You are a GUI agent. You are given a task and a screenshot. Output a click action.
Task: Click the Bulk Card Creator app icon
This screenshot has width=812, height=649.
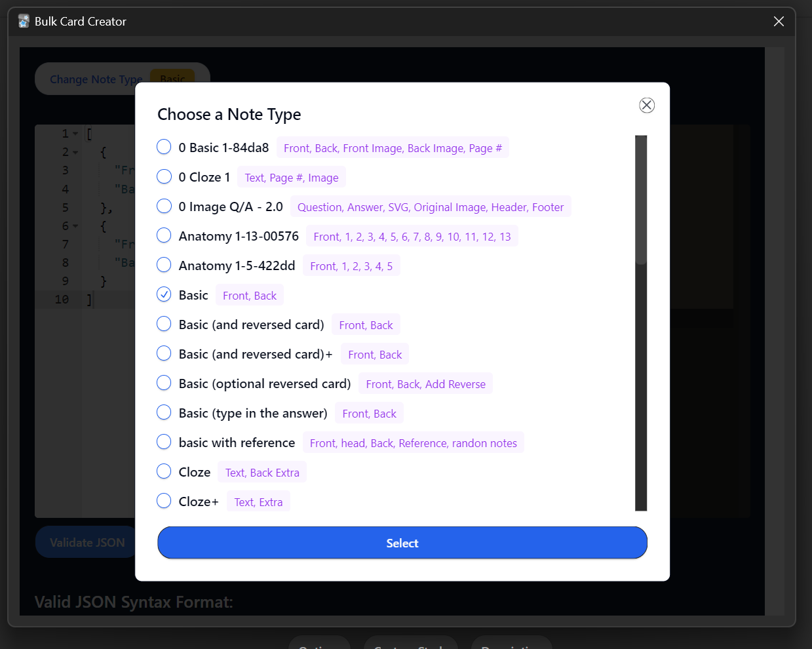(24, 21)
